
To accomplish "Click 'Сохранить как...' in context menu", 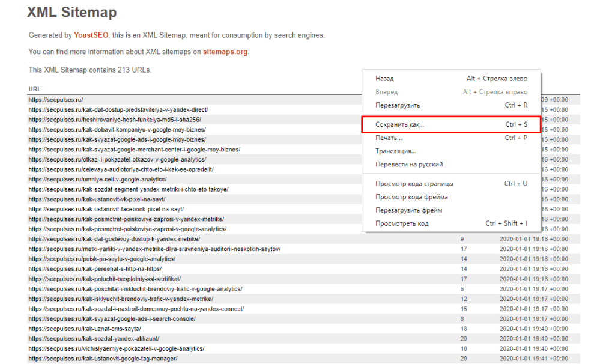I will [x=399, y=124].
